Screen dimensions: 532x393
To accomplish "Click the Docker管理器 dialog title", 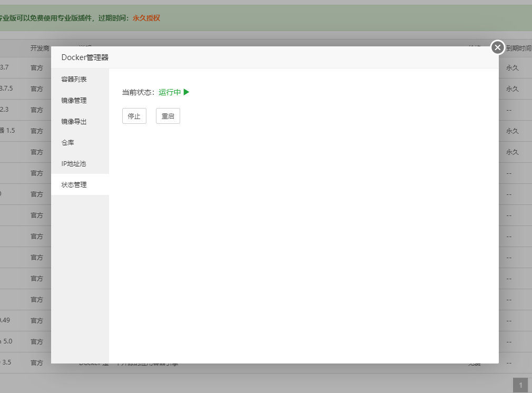I will [x=85, y=57].
